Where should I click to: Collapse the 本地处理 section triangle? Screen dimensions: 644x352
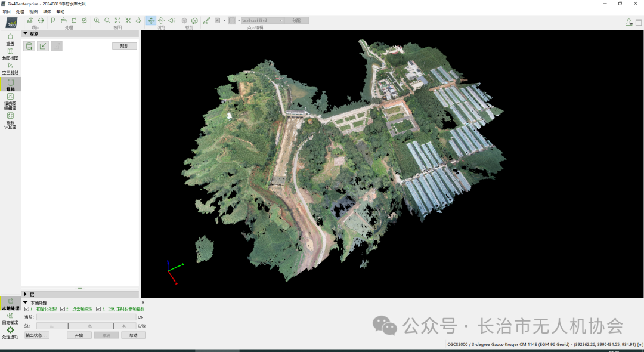coord(26,302)
